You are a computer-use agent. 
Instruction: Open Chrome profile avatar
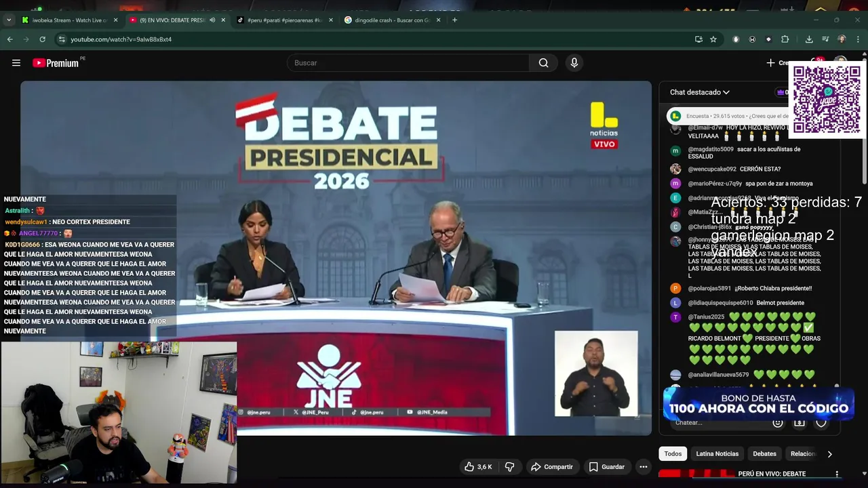click(x=842, y=39)
